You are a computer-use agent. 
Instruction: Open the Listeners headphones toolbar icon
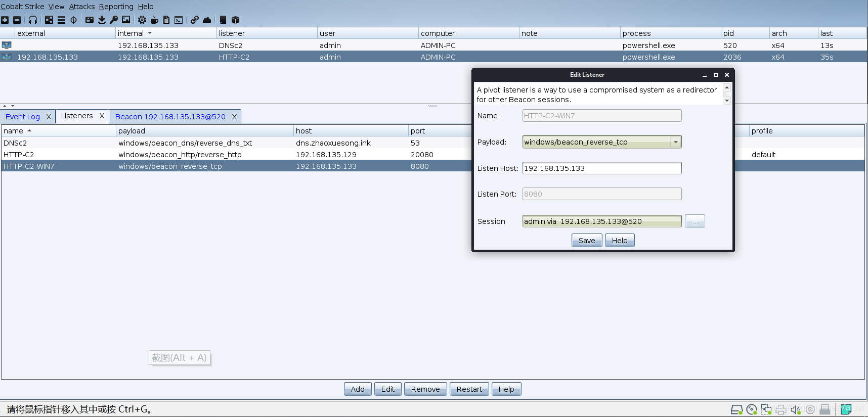coord(33,20)
